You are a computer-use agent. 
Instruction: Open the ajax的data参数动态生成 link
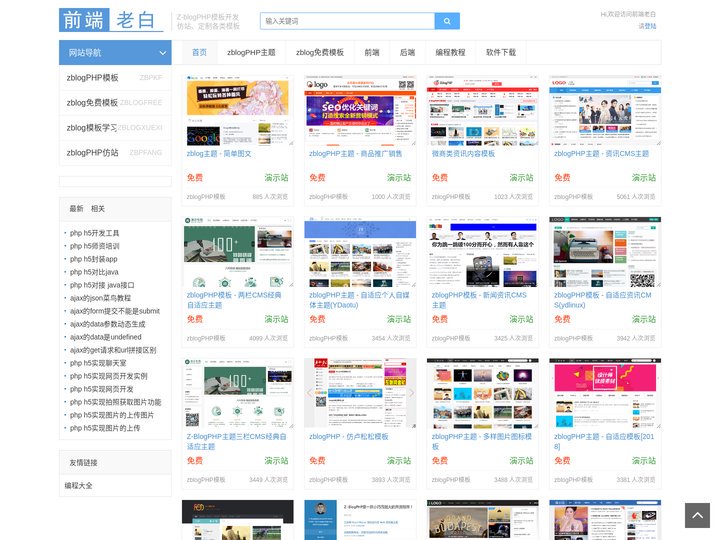pyautogui.click(x=107, y=324)
